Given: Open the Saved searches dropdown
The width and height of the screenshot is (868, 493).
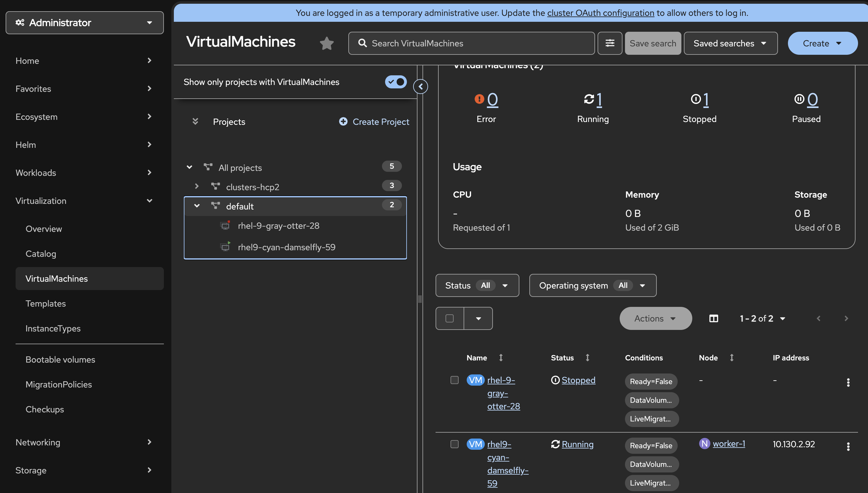Looking at the screenshot, I should (x=730, y=43).
